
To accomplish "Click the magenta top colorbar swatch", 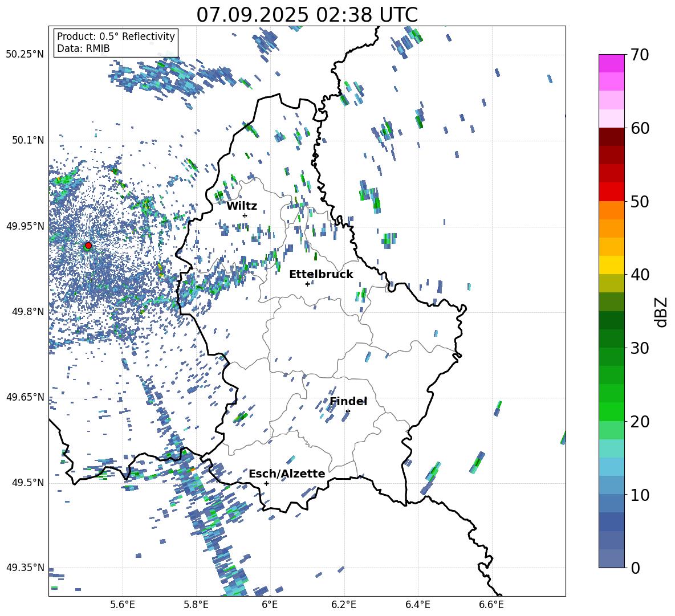I will coord(611,63).
